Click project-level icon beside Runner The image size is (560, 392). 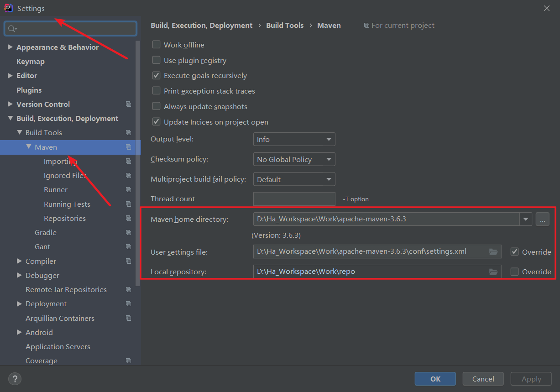click(128, 190)
